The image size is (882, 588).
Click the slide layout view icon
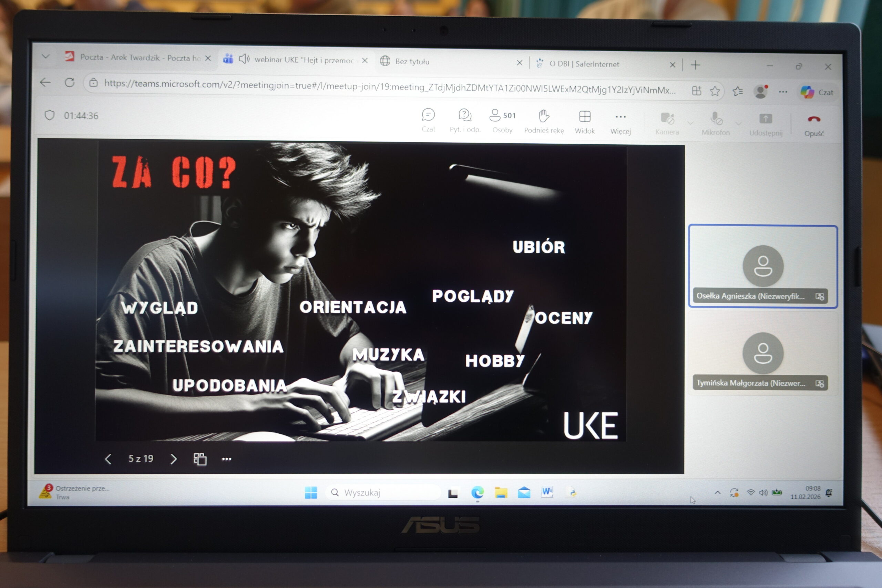tap(200, 459)
